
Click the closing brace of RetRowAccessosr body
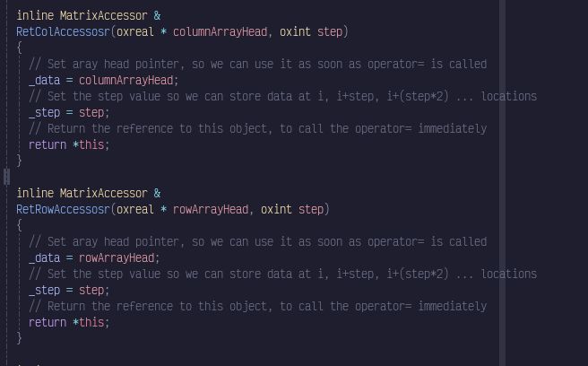pyautogui.click(x=19, y=338)
